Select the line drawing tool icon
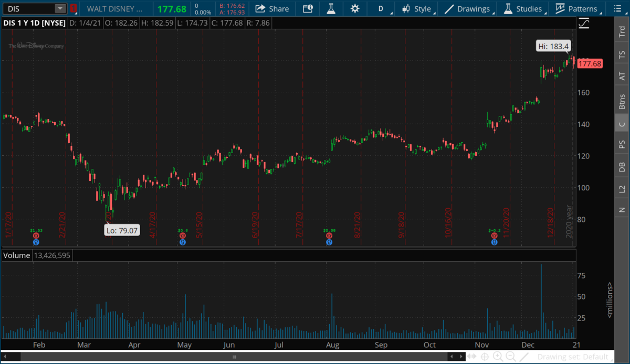Viewport: 630px width, 364px height. tap(523, 357)
